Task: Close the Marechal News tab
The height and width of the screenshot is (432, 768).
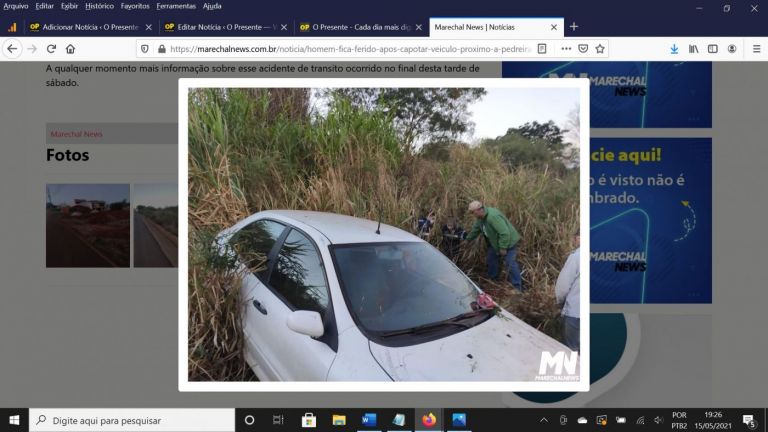Action: 554,27
